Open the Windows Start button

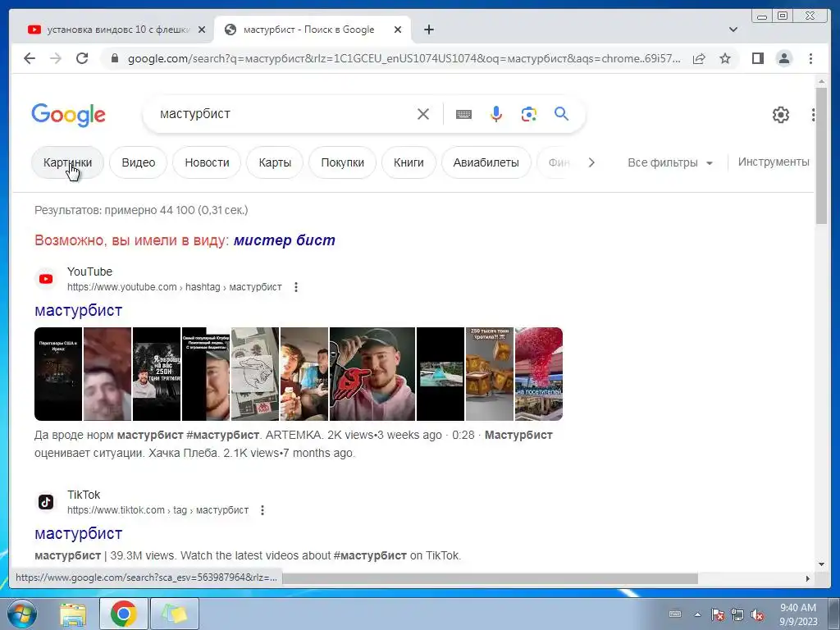[21, 614]
